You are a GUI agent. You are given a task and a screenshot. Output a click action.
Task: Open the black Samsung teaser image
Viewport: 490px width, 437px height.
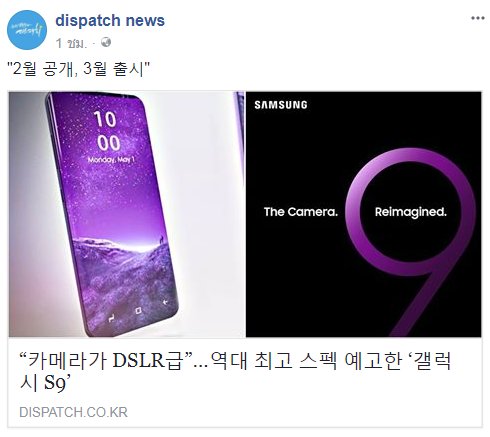(364, 214)
